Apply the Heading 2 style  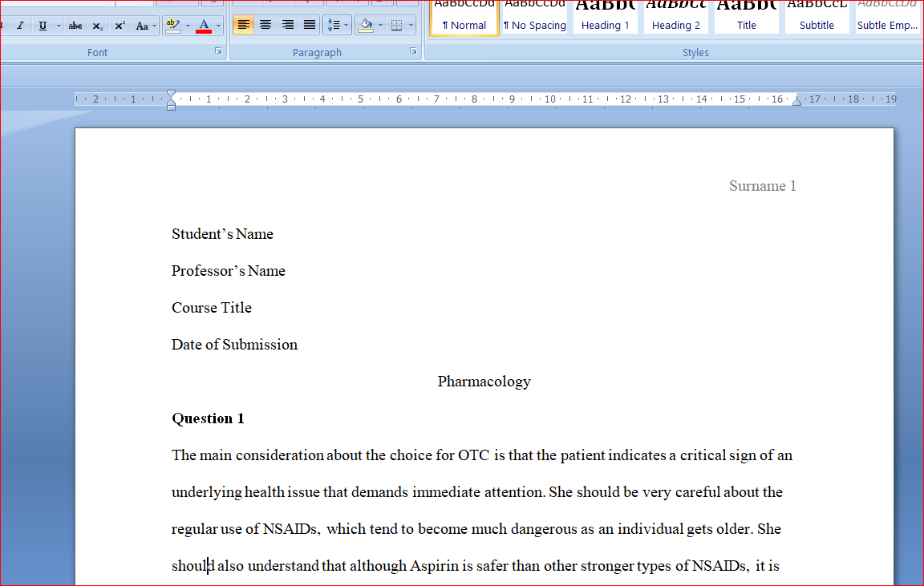coord(676,17)
